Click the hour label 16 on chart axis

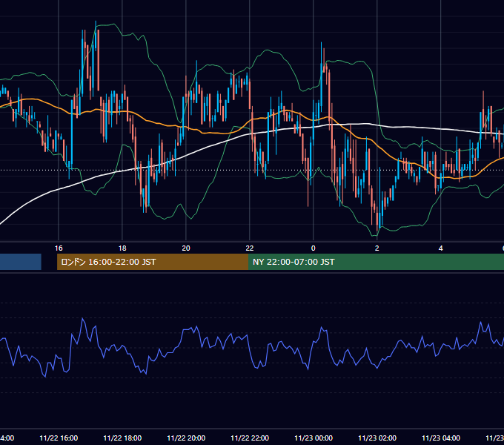coord(59,248)
